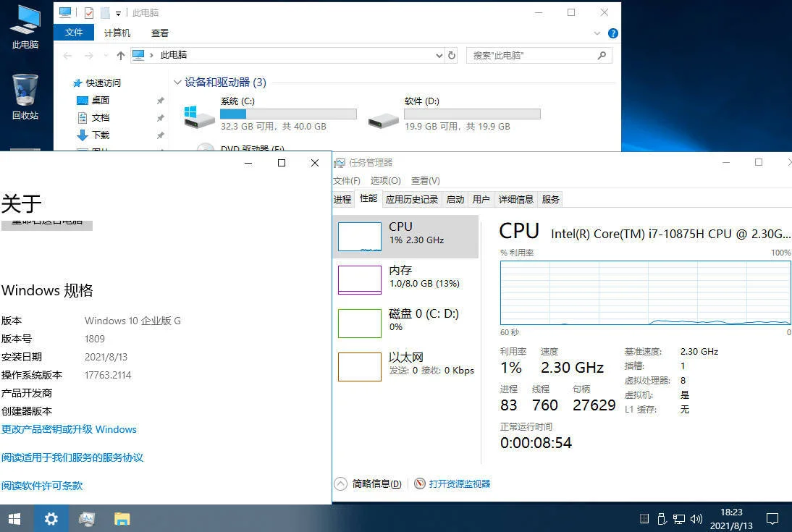Viewport: 792px width, 532px height.
Task: Click 更改产品密钥或升级 Windows link
Action: coord(69,429)
